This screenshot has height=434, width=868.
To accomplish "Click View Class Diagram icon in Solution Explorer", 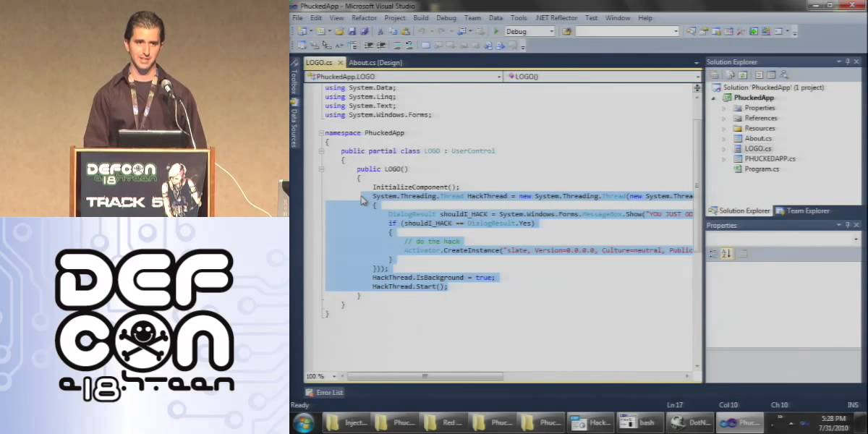I will point(784,75).
